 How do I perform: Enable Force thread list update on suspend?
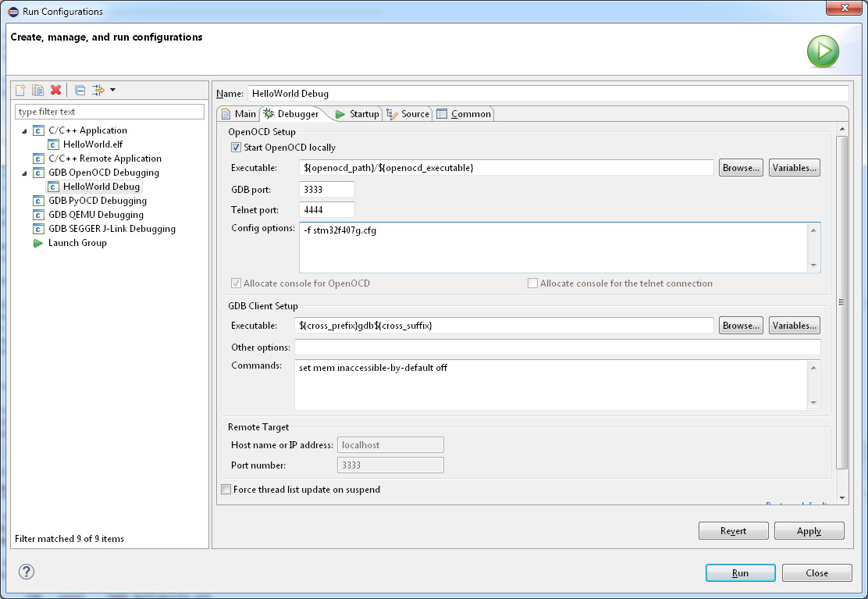pos(227,490)
